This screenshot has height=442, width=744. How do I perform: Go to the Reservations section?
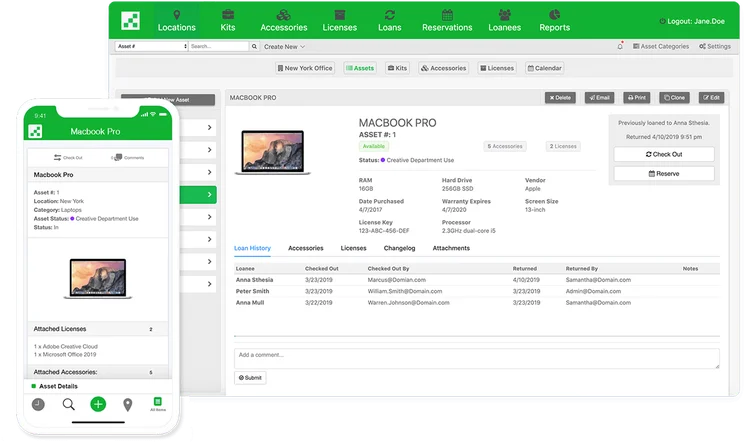[447, 21]
